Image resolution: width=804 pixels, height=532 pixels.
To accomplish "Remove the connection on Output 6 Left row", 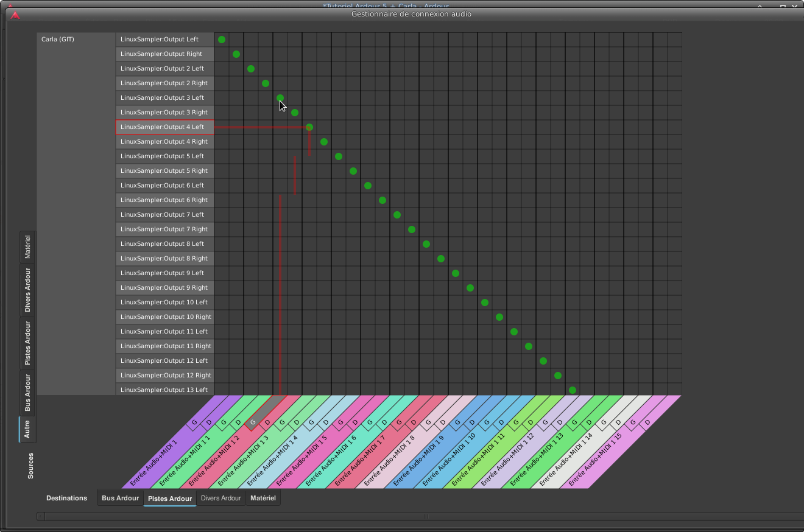I will (x=368, y=186).
